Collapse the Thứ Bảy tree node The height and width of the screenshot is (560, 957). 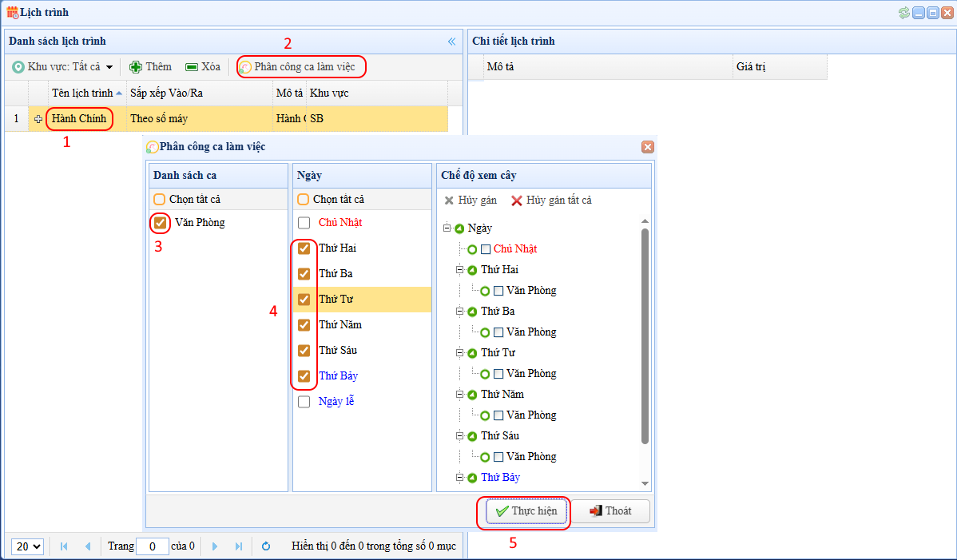click(x=460, y=477)
